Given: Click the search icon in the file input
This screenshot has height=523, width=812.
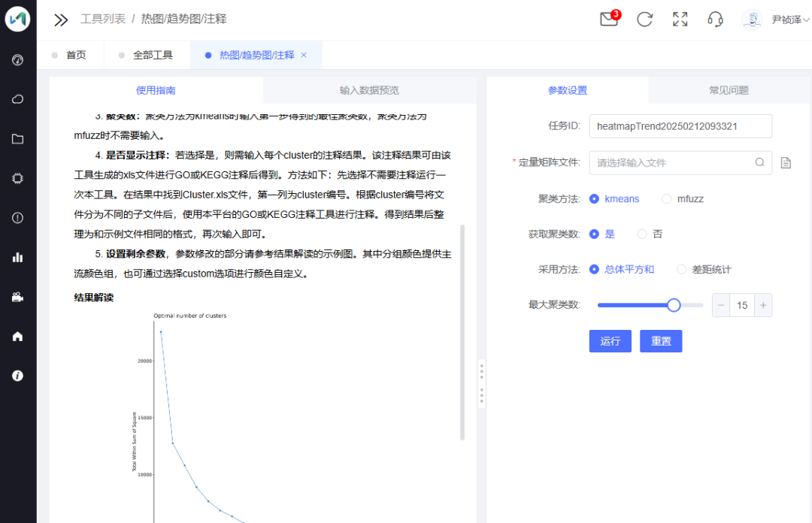Looking at the screenshot, I should tap(759, 162).
